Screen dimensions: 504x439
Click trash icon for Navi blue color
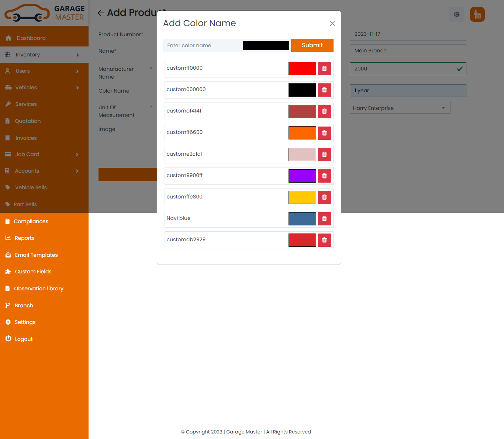coord(324,219)
